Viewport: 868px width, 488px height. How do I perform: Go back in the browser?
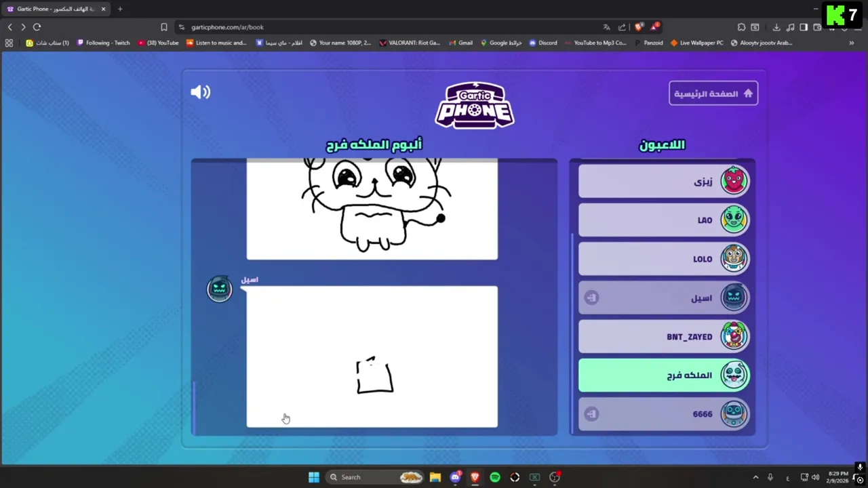9,27
